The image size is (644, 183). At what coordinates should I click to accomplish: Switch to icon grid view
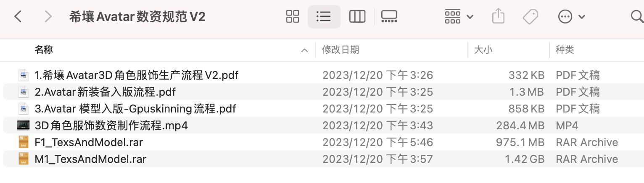[x=292, y=17]
